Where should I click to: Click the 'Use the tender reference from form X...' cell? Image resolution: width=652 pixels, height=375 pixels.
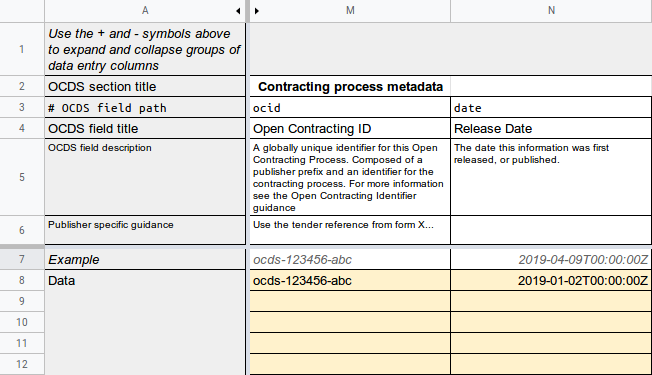pyautogui.click(x=350, y=230)
